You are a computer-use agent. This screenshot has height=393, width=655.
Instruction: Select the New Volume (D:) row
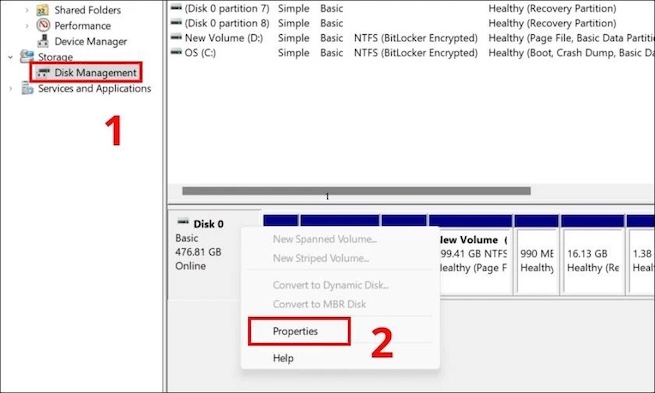click(412, 38)
